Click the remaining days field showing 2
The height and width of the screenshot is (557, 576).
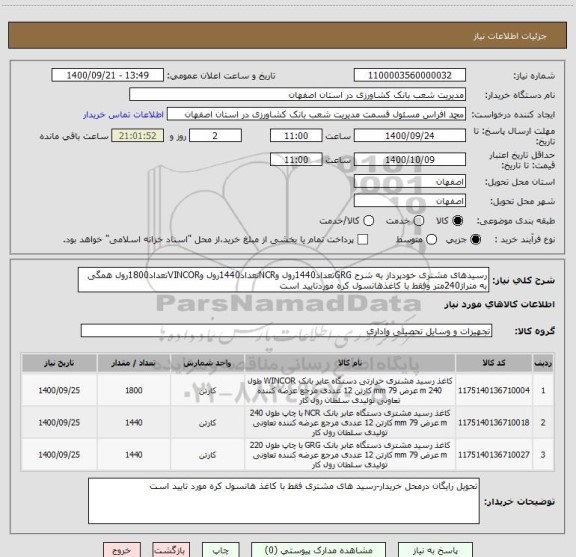pos(215,136)
